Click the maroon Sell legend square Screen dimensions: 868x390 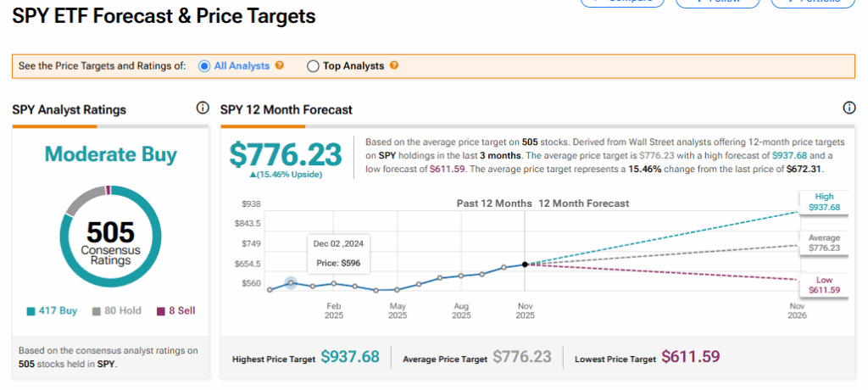pos(159,311)
